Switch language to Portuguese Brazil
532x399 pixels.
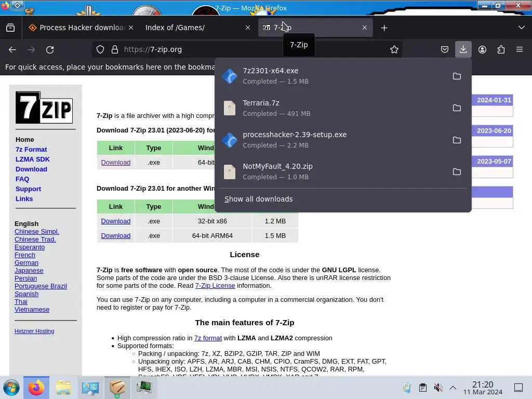pyautogui.click(x=41, y=286)
